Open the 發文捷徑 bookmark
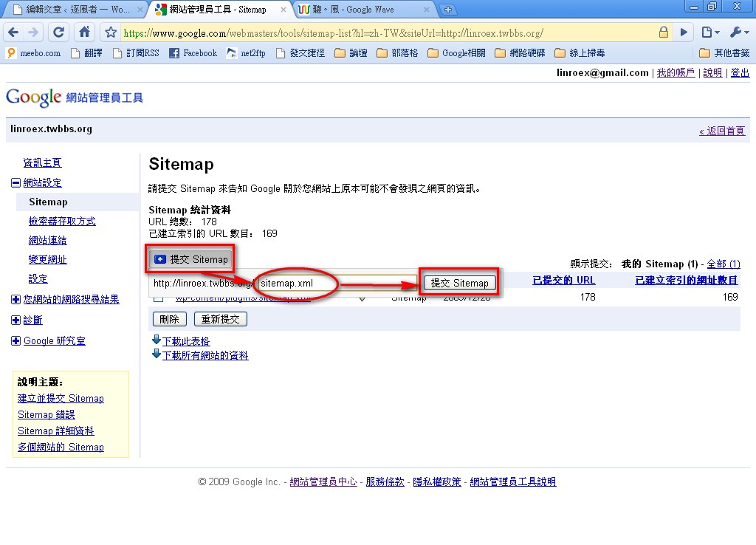 tap(300, 53)
